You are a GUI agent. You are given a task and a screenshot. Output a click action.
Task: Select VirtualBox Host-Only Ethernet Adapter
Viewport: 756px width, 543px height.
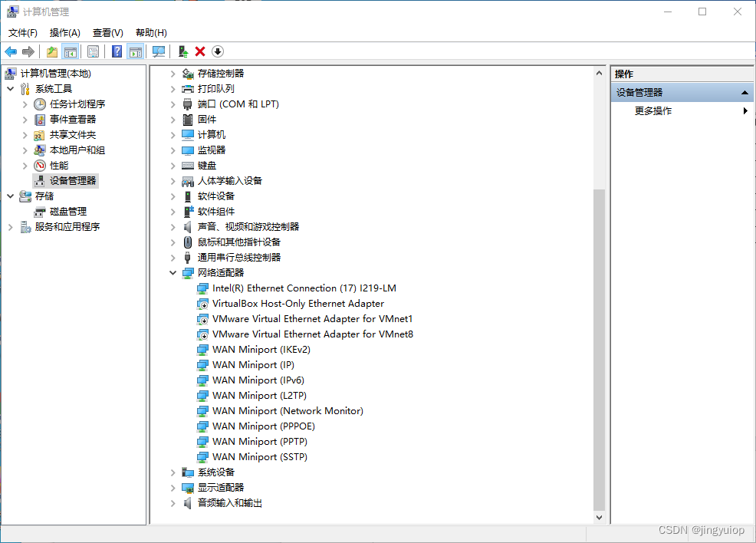click(298, 304)
